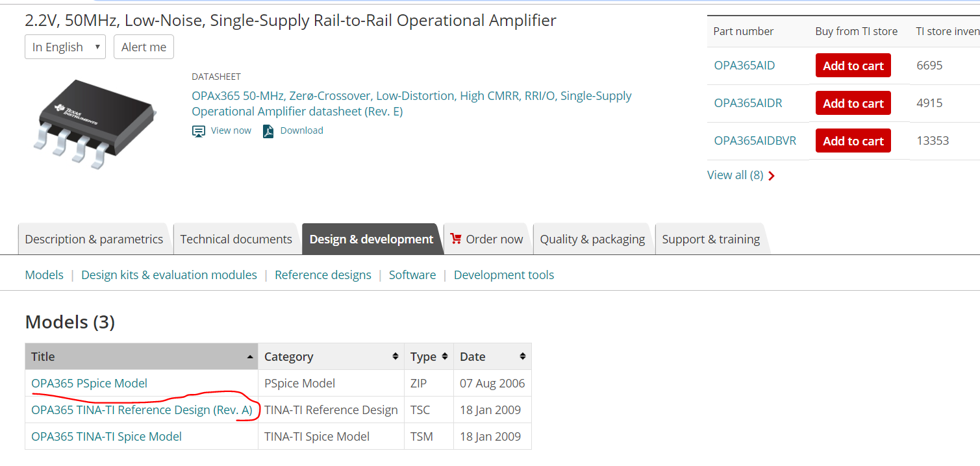Open the OPAx365 datasheet title link

click(411, 104)
